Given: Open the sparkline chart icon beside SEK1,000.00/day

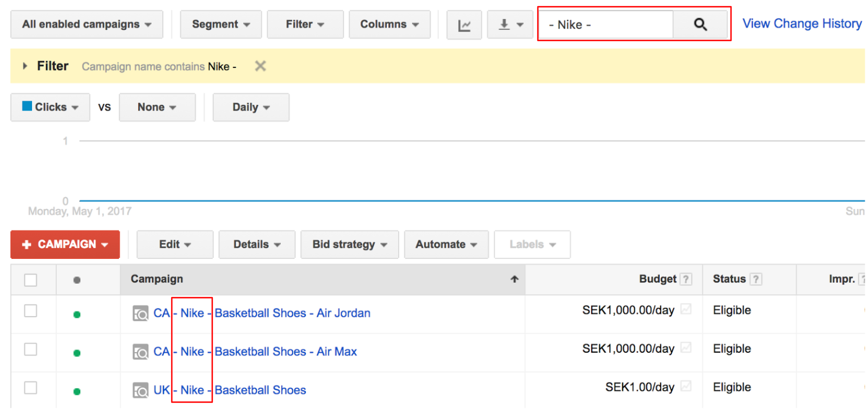Looking at the screenshot, I should tap(686, 310).
